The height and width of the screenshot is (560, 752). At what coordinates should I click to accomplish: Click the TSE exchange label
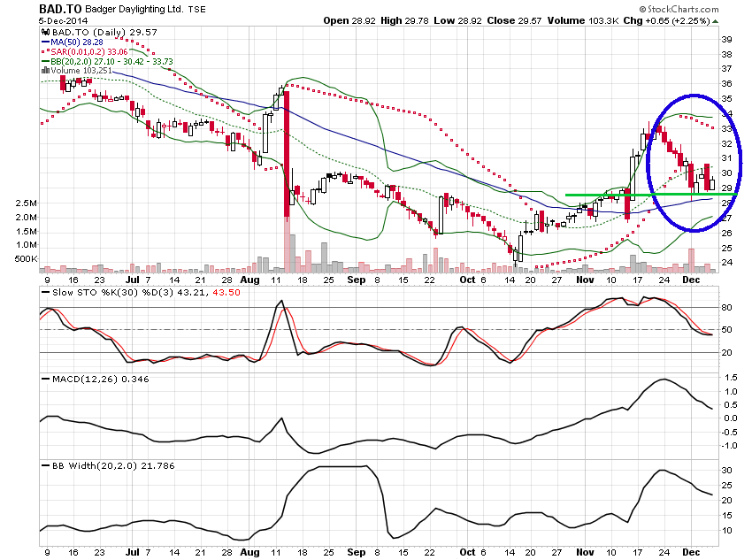196,9
